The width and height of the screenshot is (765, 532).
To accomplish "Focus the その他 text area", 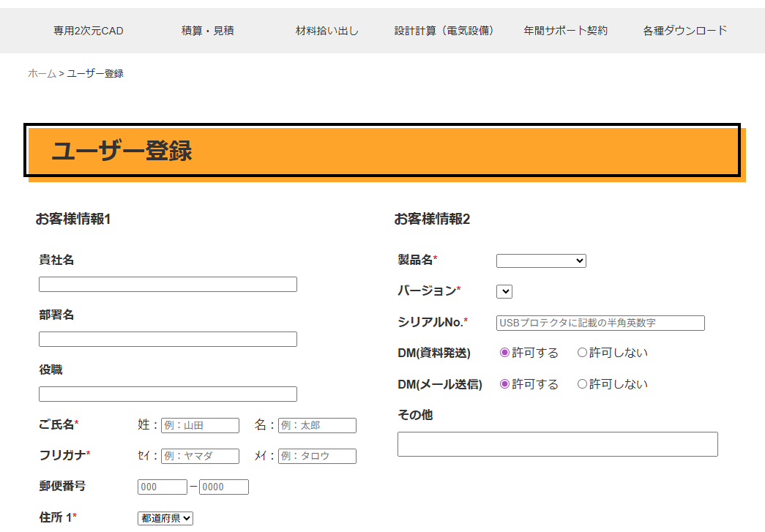I will pyautogui.click(x=557, y=444).
